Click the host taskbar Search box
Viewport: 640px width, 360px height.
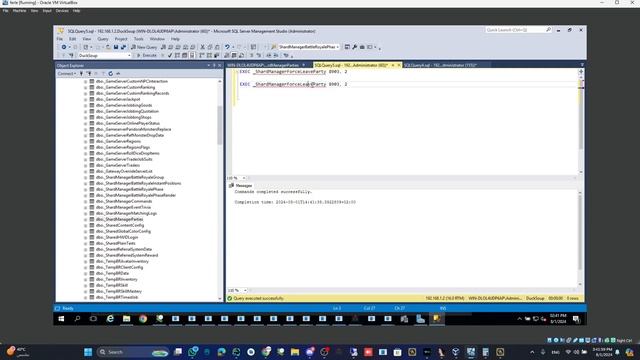(x=133, y=352)
